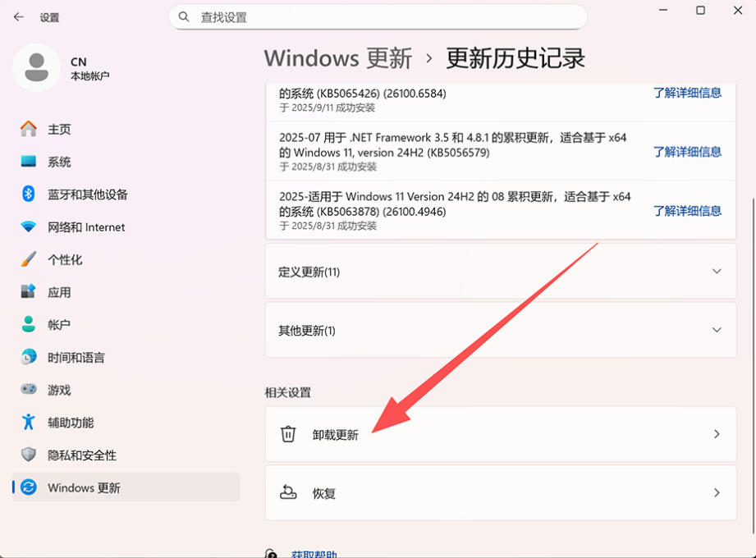Select 时间和语言 in the sidebar
Screen dimensions: 756x558
pyautogui.click(x=76, y=358)
